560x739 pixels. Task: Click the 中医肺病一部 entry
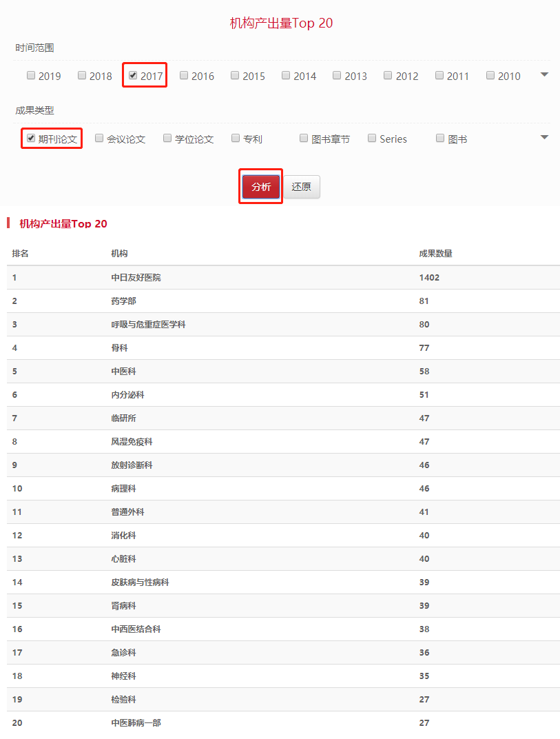(x=136, y=722)
